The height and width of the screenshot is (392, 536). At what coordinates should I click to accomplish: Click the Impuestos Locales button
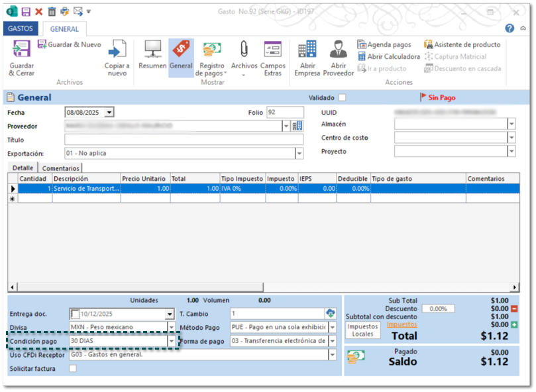coord(362,330)
